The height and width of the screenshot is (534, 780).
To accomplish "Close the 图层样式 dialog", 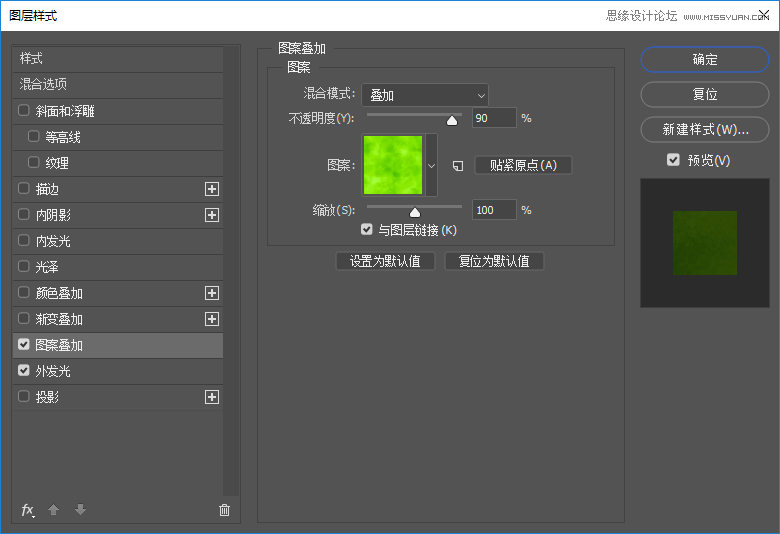I will point(764,14).
